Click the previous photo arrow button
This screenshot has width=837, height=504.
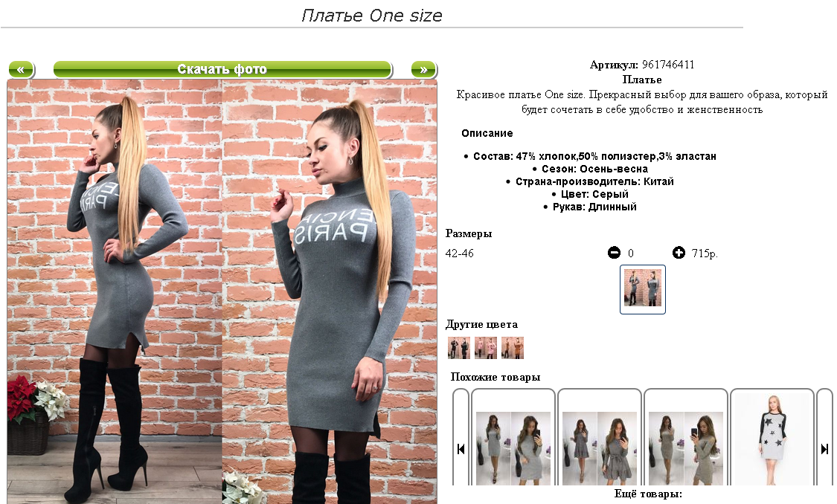21,69
